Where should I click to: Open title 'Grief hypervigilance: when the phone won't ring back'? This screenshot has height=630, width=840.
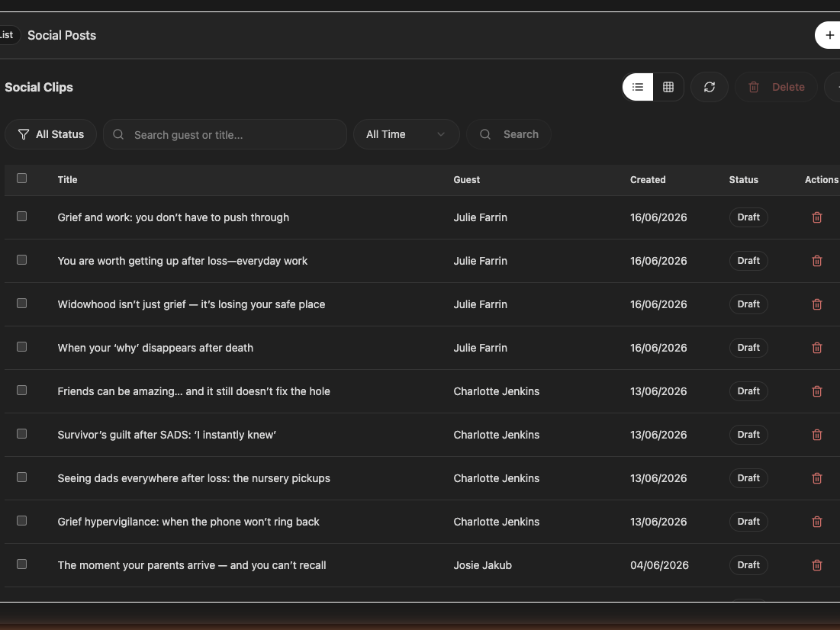click(x=188, y=522)
